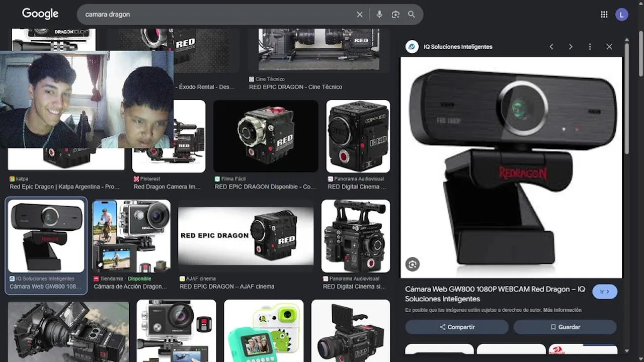Click the Google logo
This screenshot has height=362, width=644.
(40, 14)
